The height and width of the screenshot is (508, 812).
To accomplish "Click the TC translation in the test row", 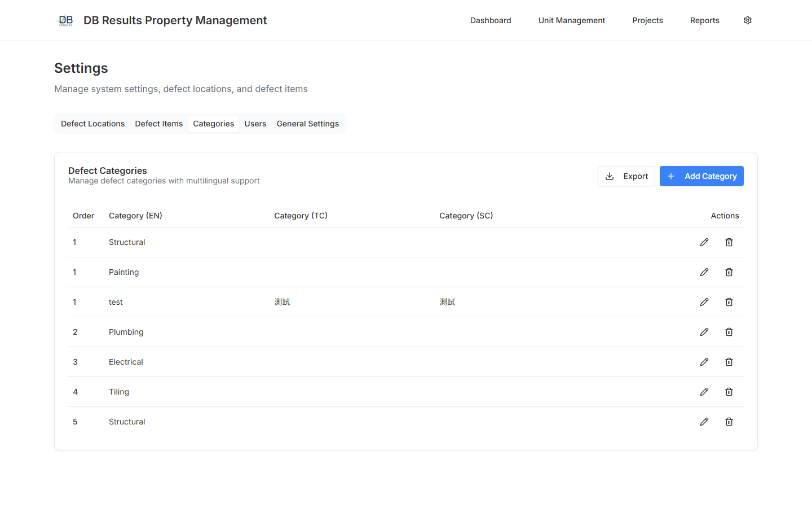I will click(x=282, y=302).
